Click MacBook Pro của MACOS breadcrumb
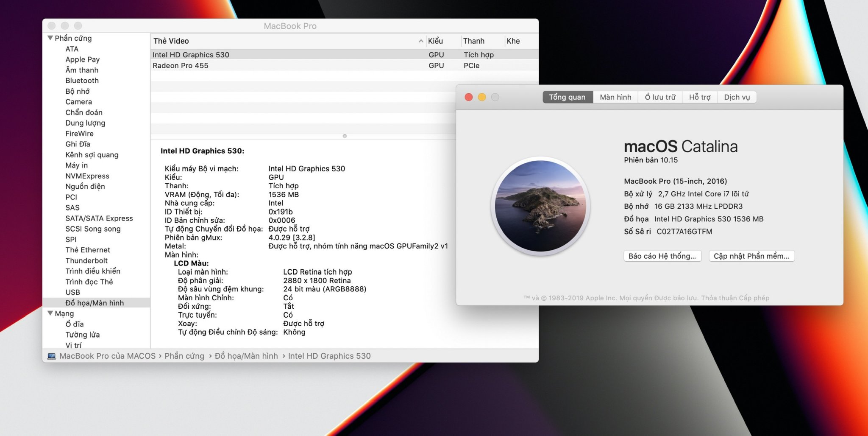This screenshot has width=868, height=436. tap(108, 356)
